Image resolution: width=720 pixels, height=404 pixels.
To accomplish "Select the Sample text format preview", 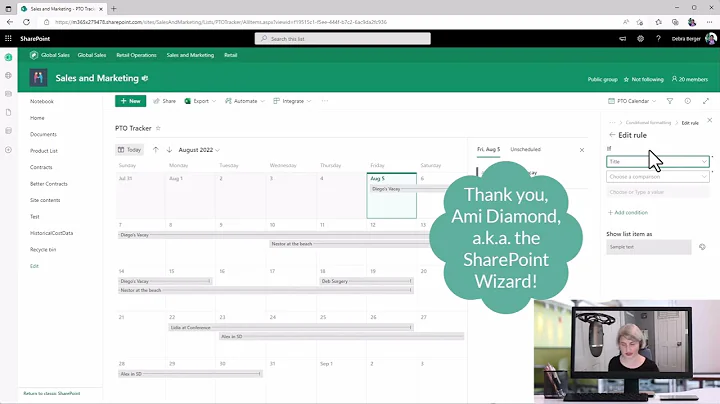I will (648, 247).
